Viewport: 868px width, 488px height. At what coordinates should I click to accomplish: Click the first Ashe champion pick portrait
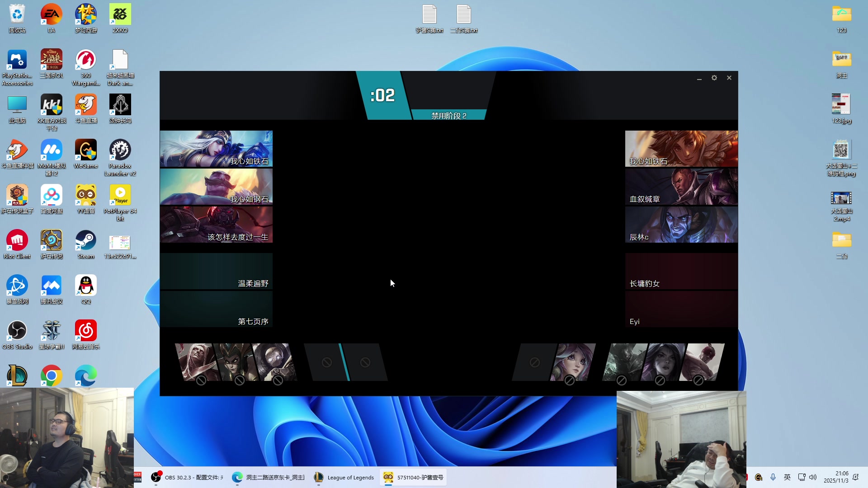click(x=216, y=149)
